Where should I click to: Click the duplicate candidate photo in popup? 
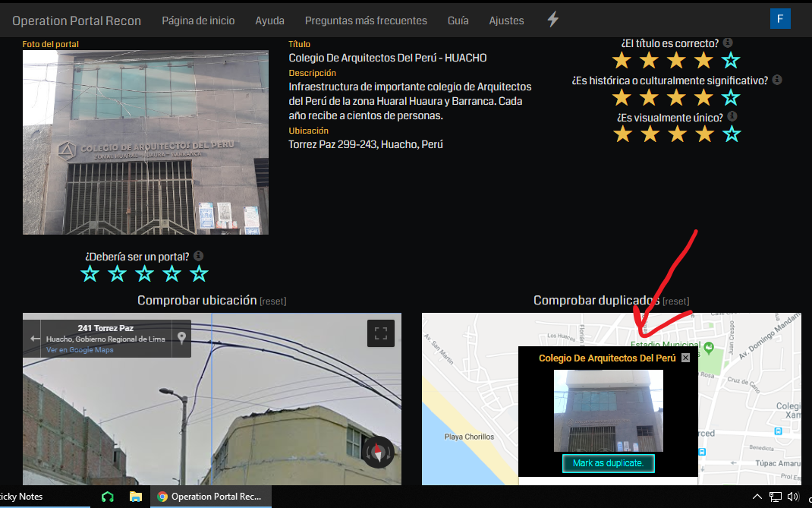(609, 411)
